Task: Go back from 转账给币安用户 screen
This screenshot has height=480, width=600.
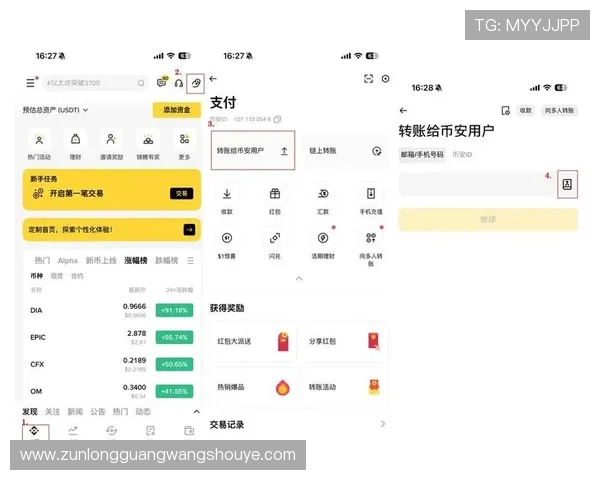Action: click(403, 111)
